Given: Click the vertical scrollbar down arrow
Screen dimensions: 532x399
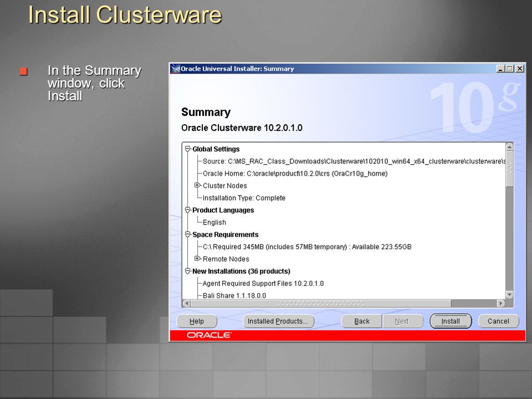Looking at the screenshot, I should coord(509,294).
